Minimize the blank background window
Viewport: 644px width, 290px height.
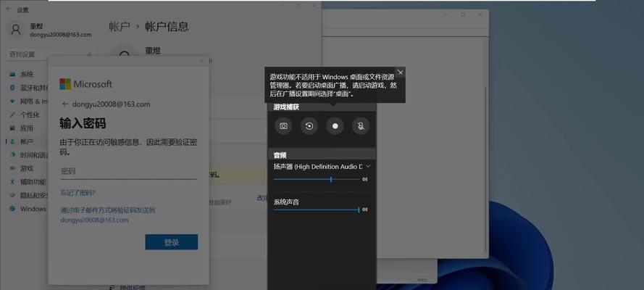point(446,14)
